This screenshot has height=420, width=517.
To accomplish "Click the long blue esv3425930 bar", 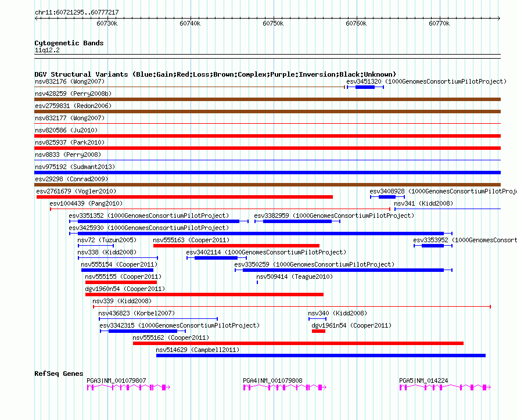I will tap(261, 234).
